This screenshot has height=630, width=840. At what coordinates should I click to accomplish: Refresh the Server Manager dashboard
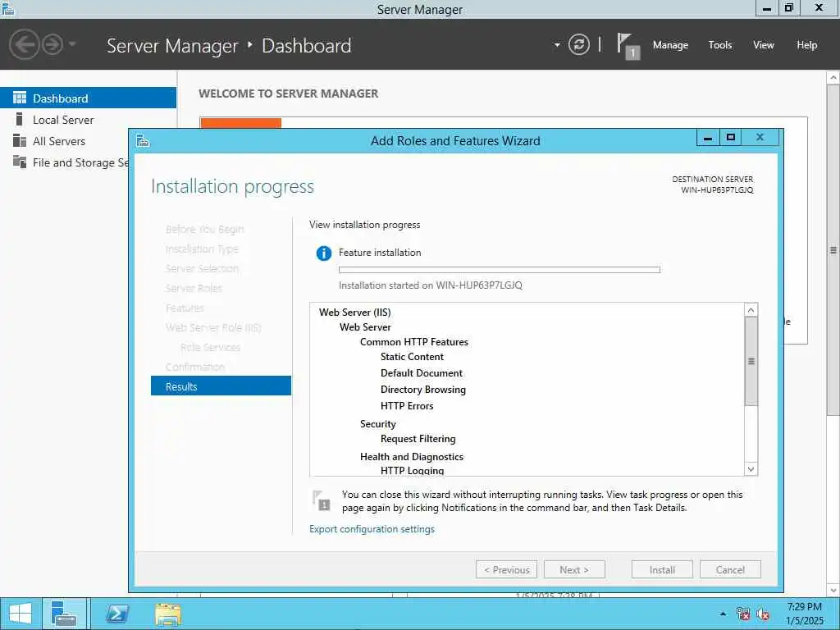tap(578, 44)
